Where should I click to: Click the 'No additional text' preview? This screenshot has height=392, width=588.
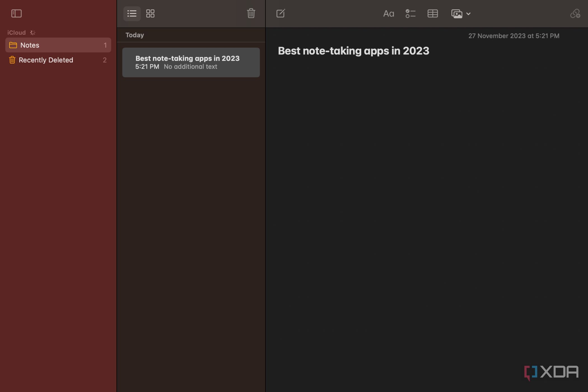click(190, 67)
